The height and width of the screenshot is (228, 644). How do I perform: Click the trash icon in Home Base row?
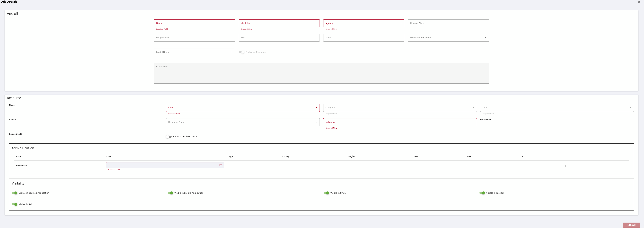coord(565,166)
